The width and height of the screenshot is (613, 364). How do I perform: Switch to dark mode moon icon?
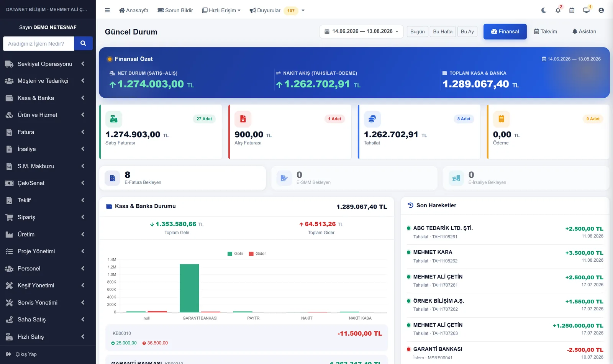click(x=544, y=10)
